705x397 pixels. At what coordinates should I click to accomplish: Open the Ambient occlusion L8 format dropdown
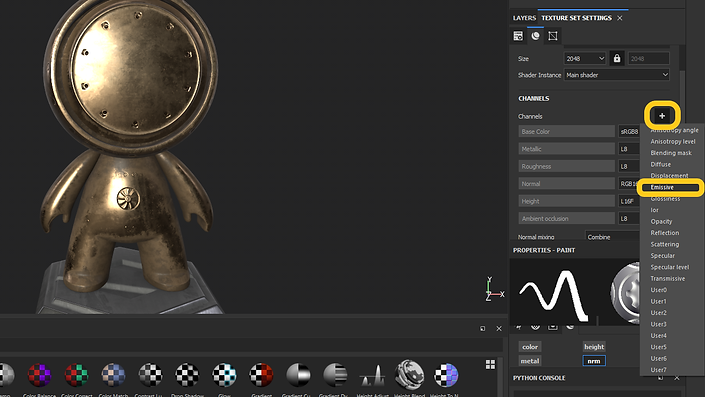pos(629,219)
